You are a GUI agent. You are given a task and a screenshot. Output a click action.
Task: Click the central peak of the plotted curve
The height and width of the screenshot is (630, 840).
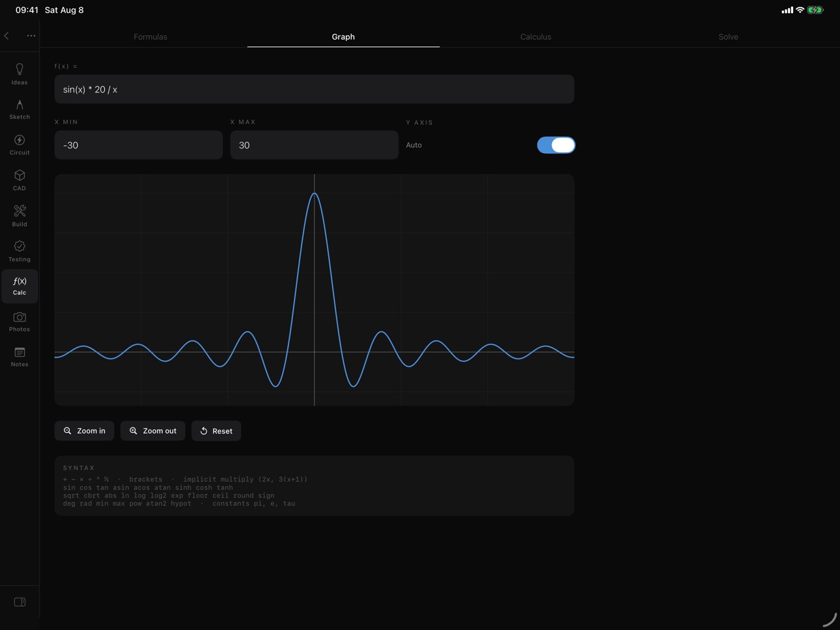tap(315, 193)
